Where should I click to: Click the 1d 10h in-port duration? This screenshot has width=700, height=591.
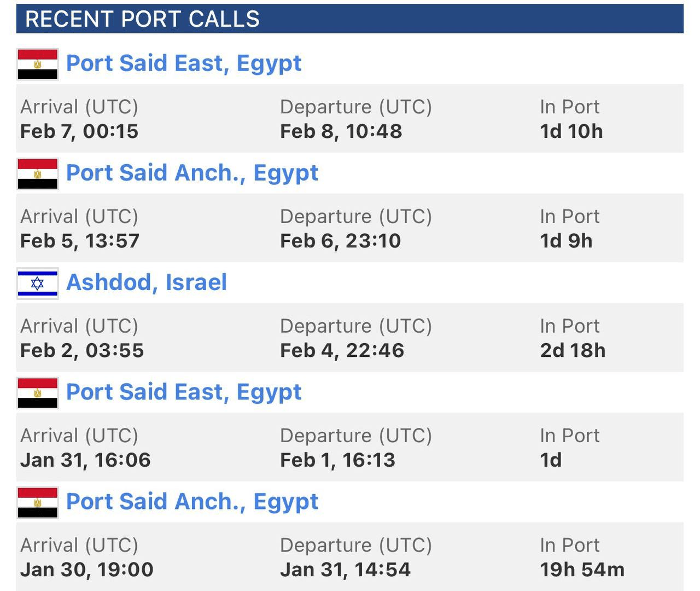[571, 131]
